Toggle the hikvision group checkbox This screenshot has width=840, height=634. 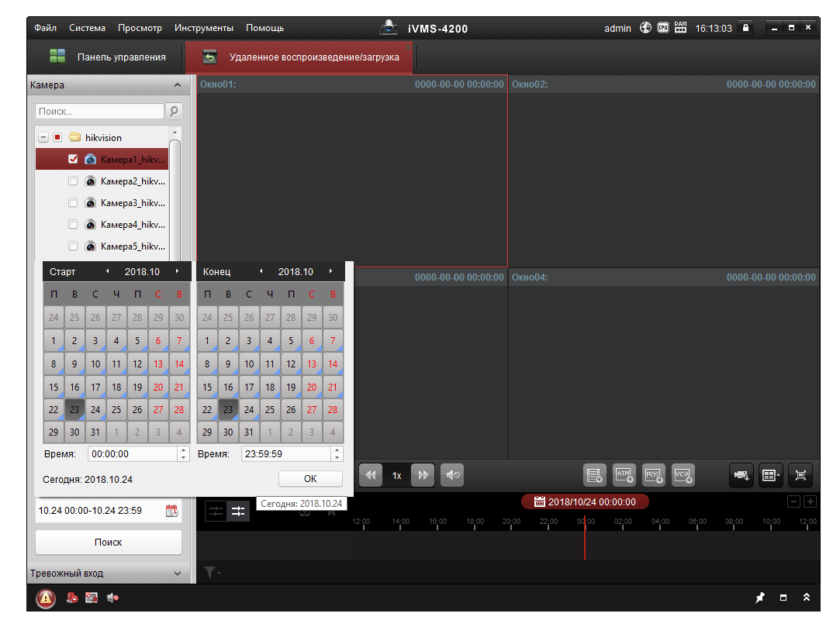pos(57,138)
